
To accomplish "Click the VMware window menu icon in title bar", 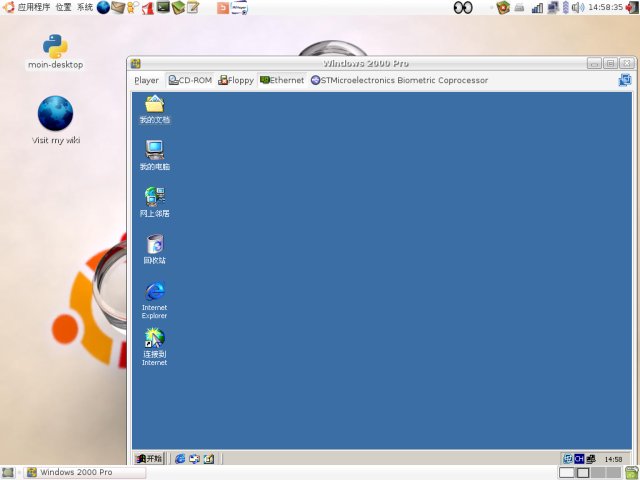I will point(136,64).
